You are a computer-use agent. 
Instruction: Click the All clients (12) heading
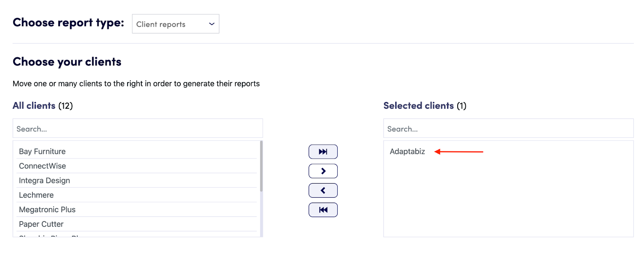pos(43,106)
